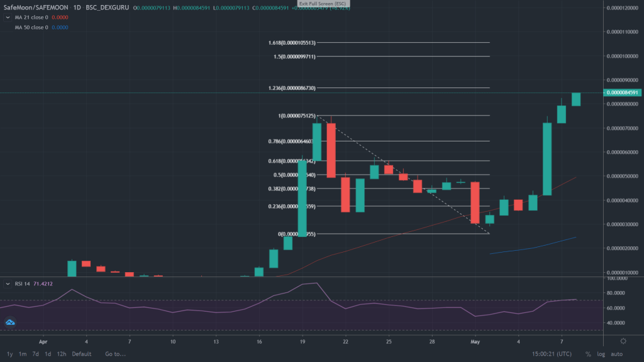Switch the price axis to percentage mode
The height and width of the screenshot is (362, 644).
pyautogui.click(x=587, y=354)
